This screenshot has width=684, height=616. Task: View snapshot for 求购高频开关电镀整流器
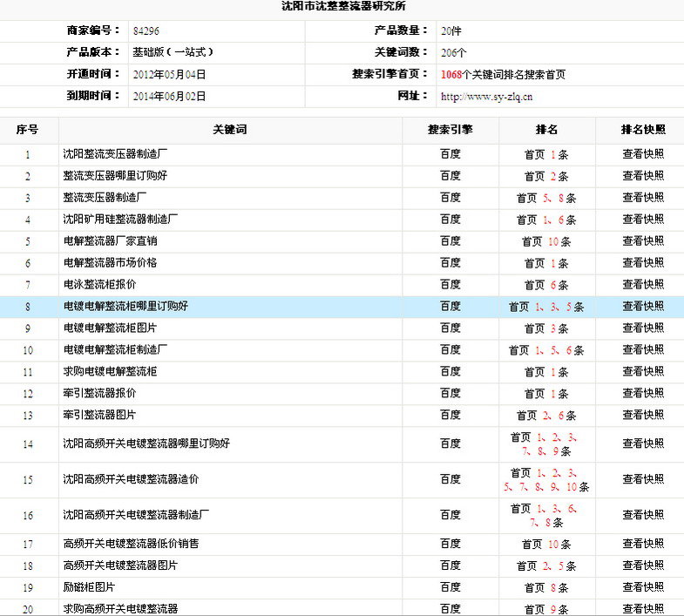coord(643,609)
